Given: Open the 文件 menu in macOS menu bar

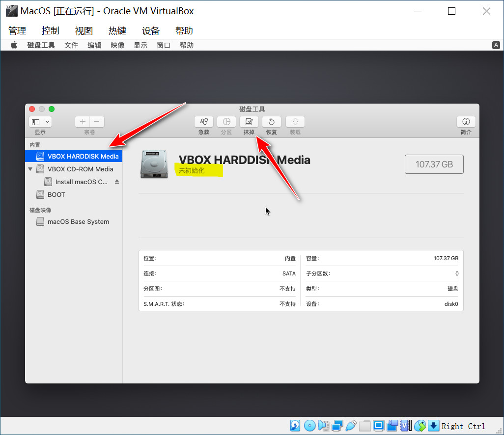Looking at the screenshot, I should [71, 45].
